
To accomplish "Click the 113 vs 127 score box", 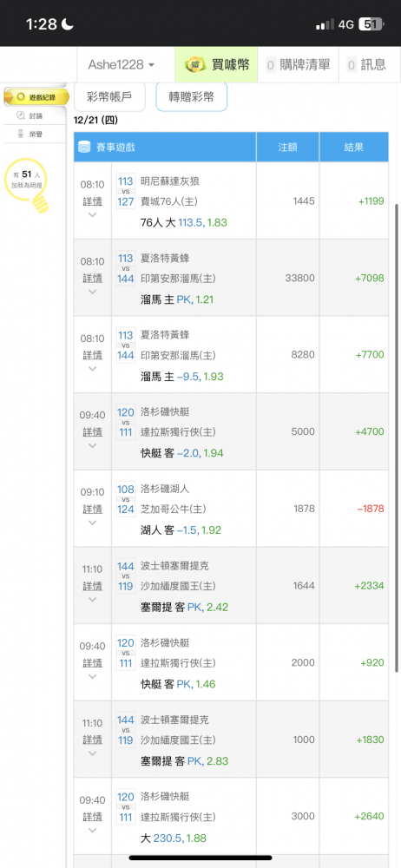I will (x=126, y=191).
